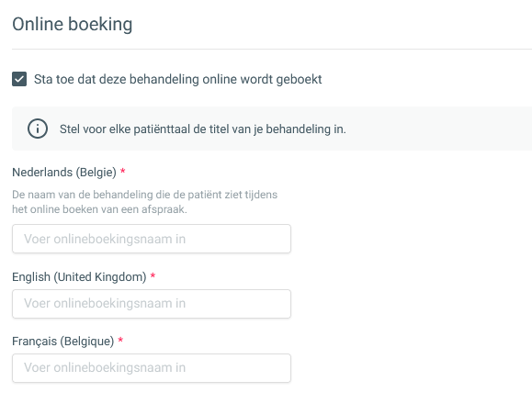Image resolution: width=532 pixels, height=415 pixels.
Task: Click the 'Nederlands (Belgie)' field label
Action: click(64, 173)
